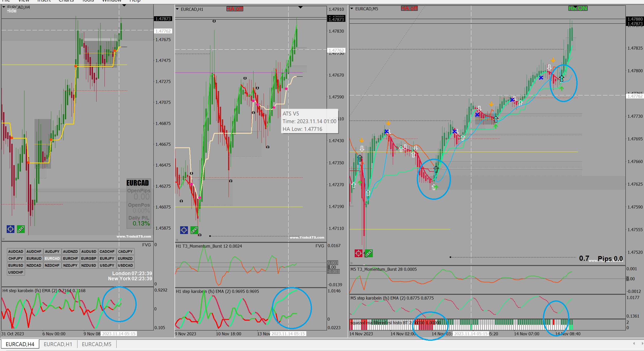Click Hide label in H4 chart
Image resolution: width=644 pixels, height=351 pixels.
pos(12,11)
